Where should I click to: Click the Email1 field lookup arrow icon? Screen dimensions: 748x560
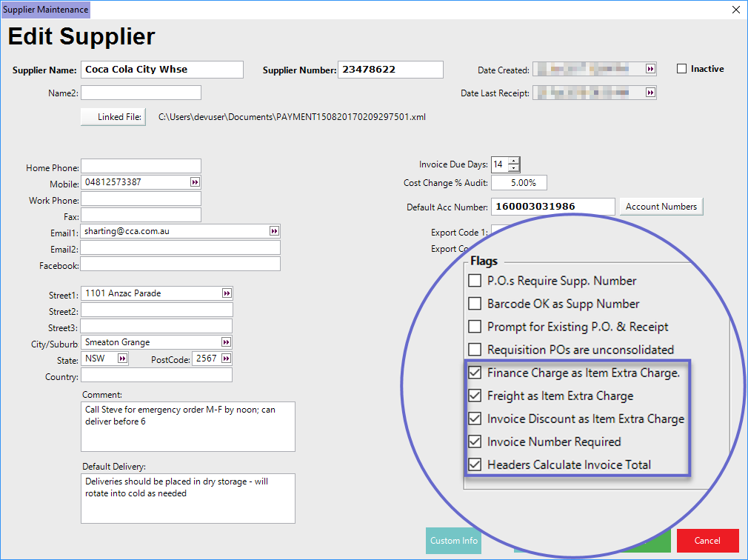click(x=274, y=231)
